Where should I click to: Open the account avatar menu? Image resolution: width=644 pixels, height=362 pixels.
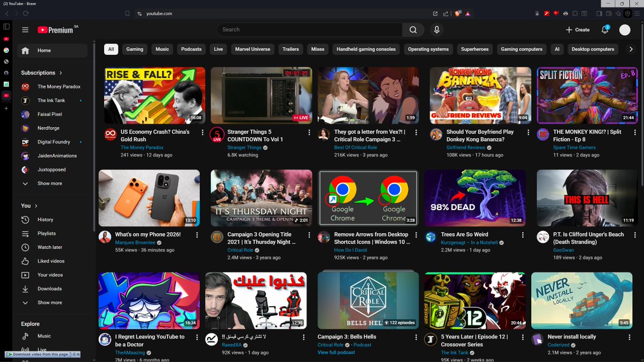pyautogui.click(x=625, y=30)
